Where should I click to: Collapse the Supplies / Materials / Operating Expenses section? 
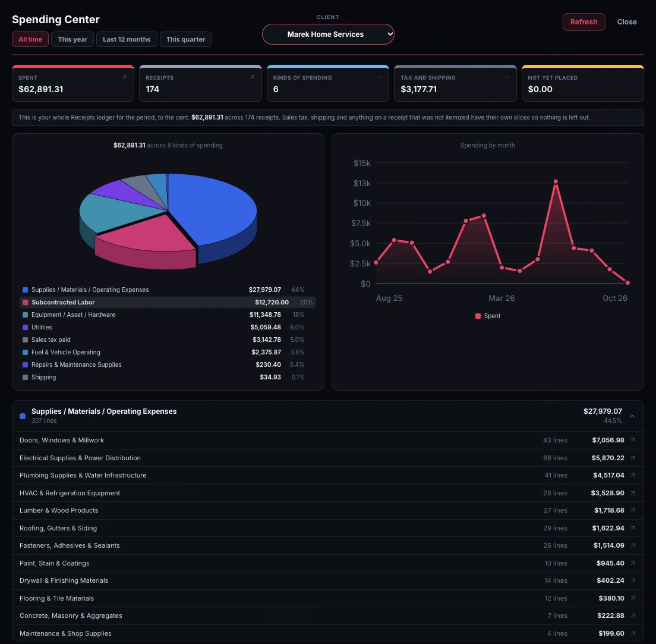coord(632,416)
